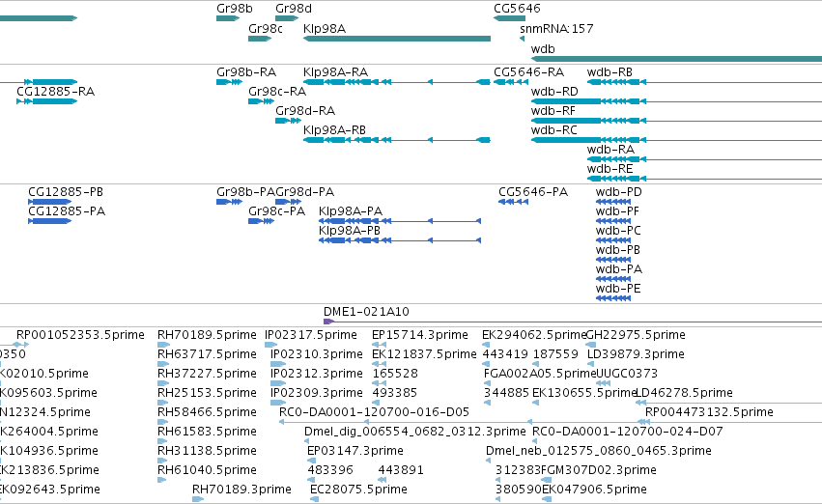Open the wdb-PE protein label
This screenshot has height=504, width=822.
click(x=618, y=289)
